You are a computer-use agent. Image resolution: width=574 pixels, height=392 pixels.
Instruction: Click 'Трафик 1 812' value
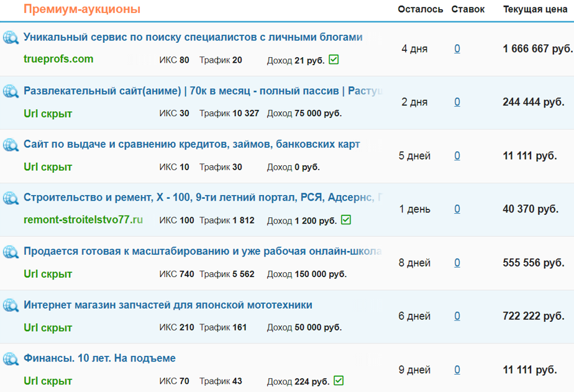[227, 221]
